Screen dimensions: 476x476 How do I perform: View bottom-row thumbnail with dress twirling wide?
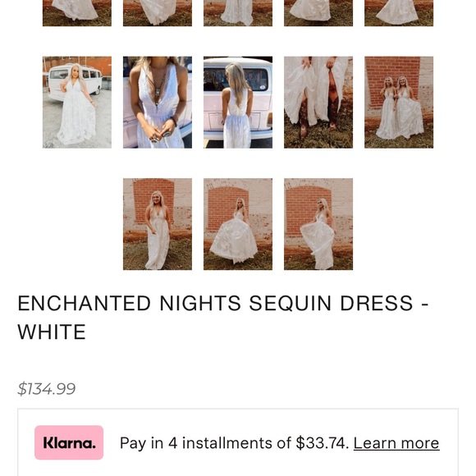[238, 224]
